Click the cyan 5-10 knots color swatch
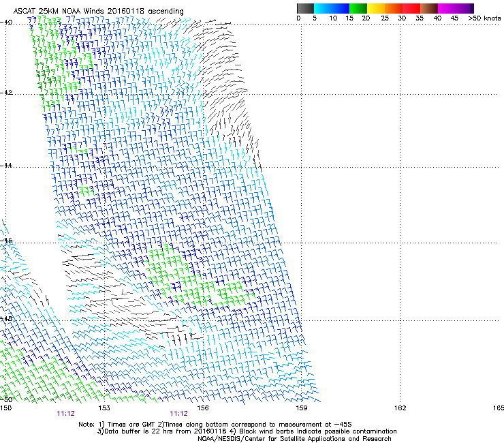The width and height of the screenshot is (504, 443). point(323,8)
